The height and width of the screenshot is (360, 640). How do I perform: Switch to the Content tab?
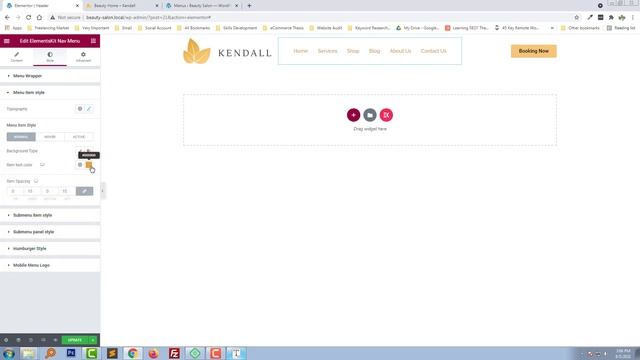tap(17, 57)
